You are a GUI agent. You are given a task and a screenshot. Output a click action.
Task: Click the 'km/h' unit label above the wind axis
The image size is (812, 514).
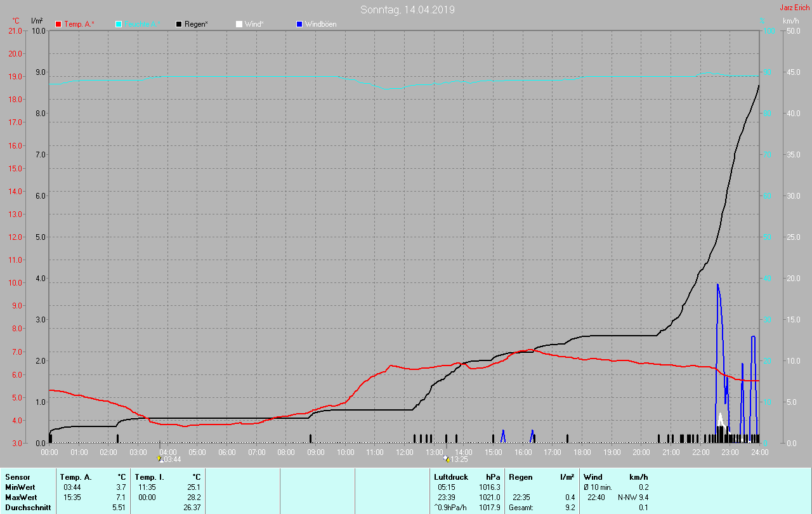point(790,21)
